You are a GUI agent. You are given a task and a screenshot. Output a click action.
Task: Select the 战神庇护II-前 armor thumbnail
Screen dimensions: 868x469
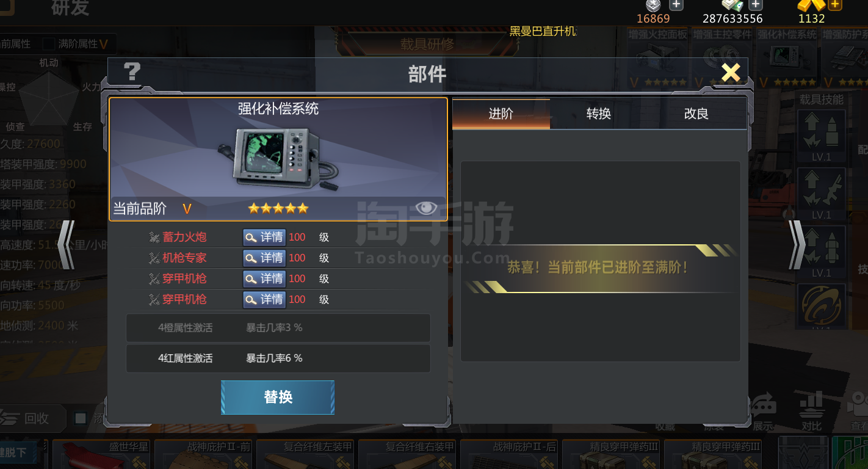203,454
